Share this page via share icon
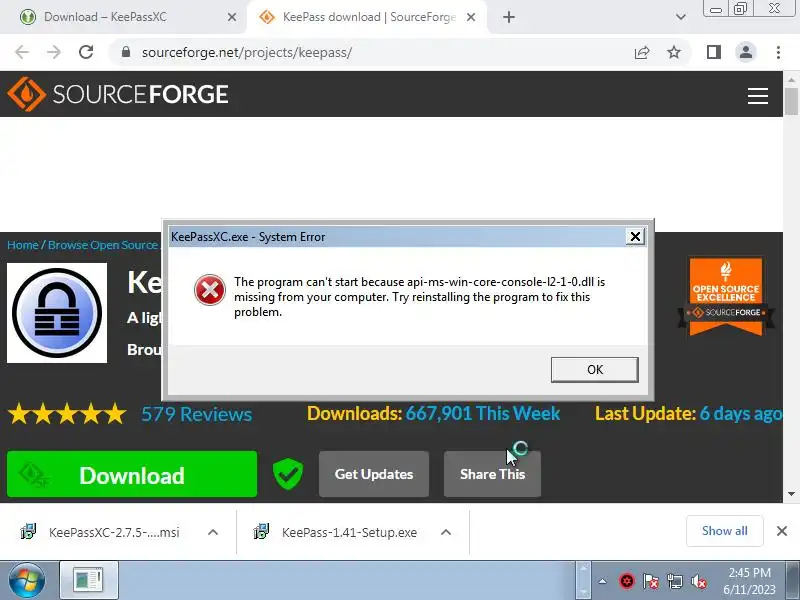The width and height of the screenshot is (800, 600). click(642, 52)
